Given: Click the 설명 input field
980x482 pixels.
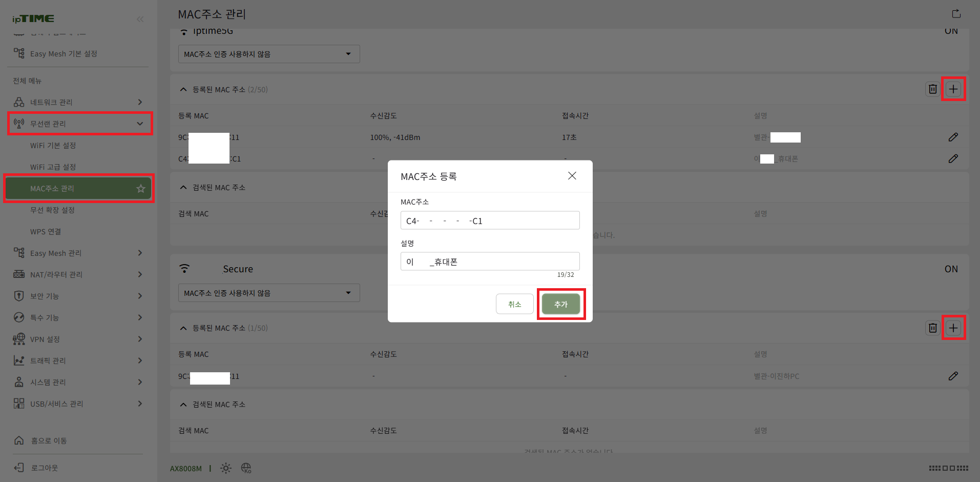Looking at the screenshot, I should click(490, 262).
